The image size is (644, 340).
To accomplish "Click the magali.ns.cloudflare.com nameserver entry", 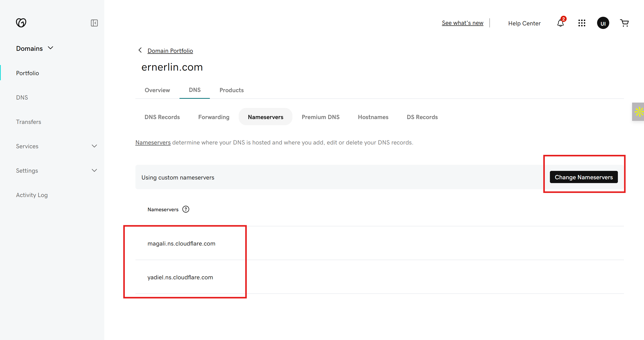I will click(x=181, y=244).
